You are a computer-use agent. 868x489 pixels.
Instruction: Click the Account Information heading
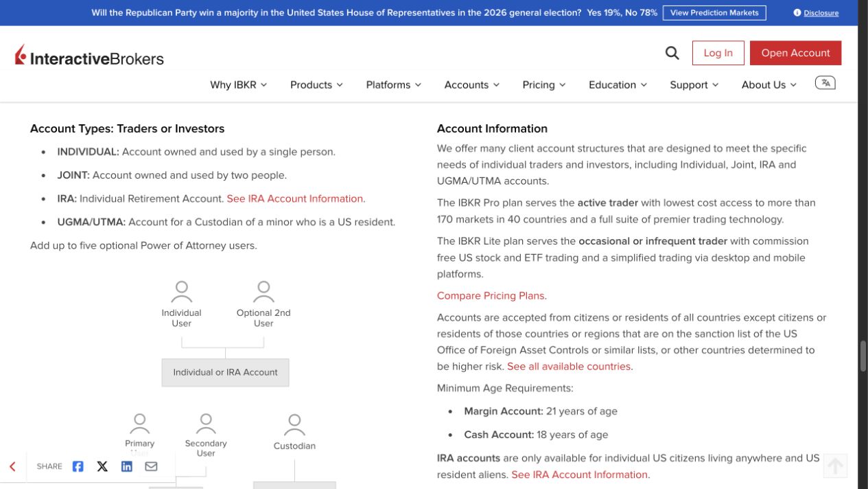(x=492, y=128)
